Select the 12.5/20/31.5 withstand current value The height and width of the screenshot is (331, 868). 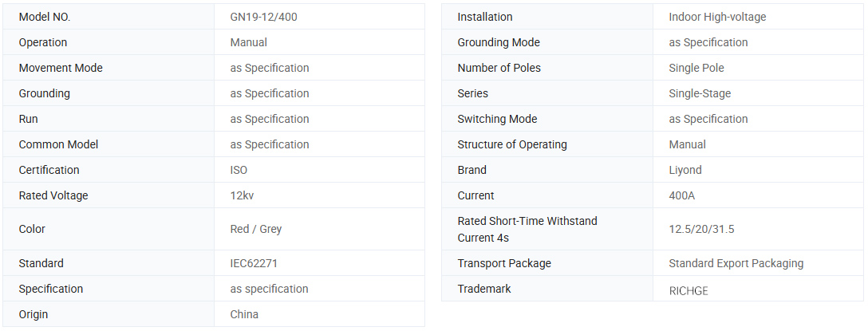[x=701, y=229]
